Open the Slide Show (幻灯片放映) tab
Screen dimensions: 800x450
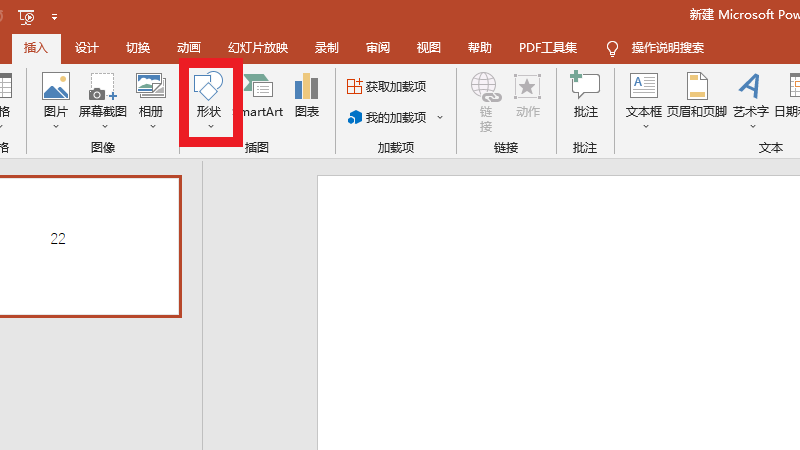click(258, 48)
